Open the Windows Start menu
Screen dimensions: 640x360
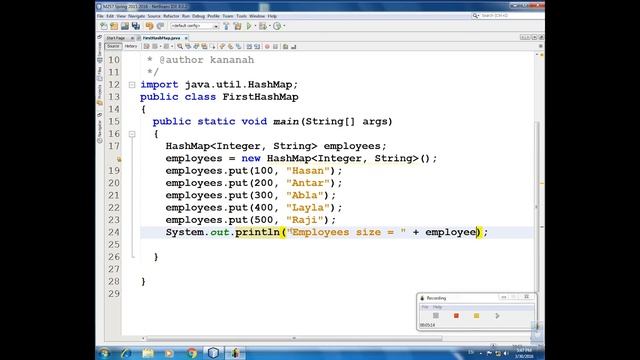[x=104, y=353]
